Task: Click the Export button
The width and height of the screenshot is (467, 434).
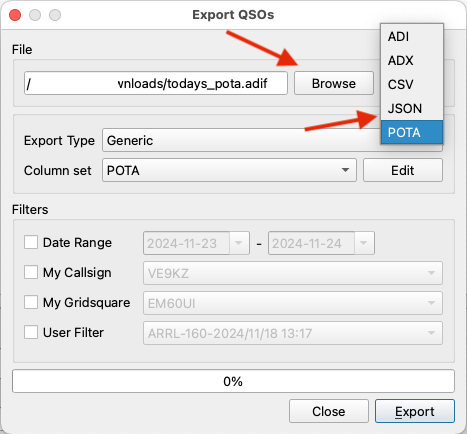Action: 415,411
